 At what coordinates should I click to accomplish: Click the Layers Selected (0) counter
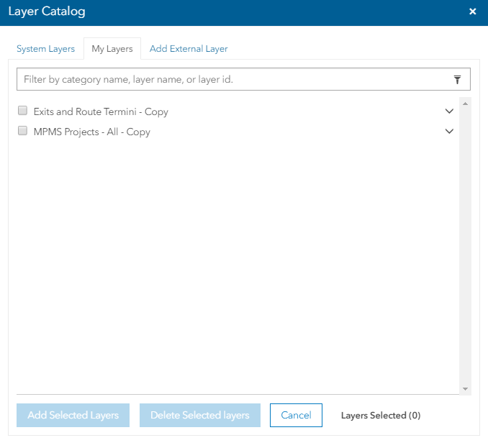[x=380, y=416]
